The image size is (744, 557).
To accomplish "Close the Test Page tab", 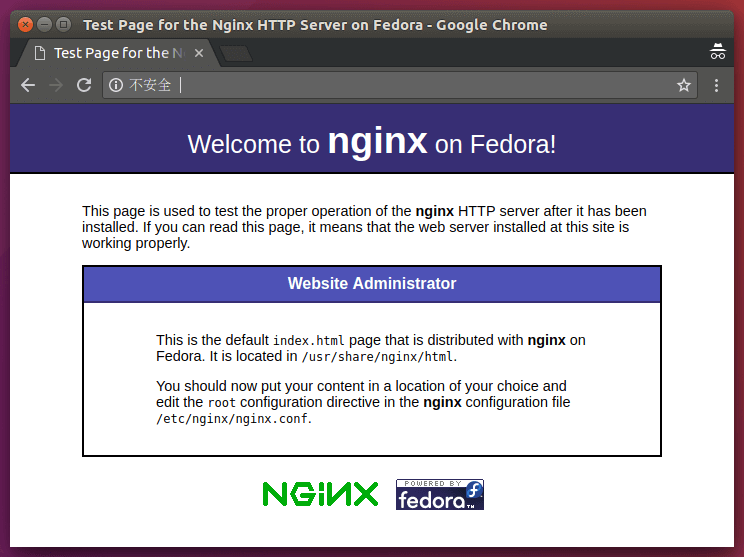I will point(199,53).
